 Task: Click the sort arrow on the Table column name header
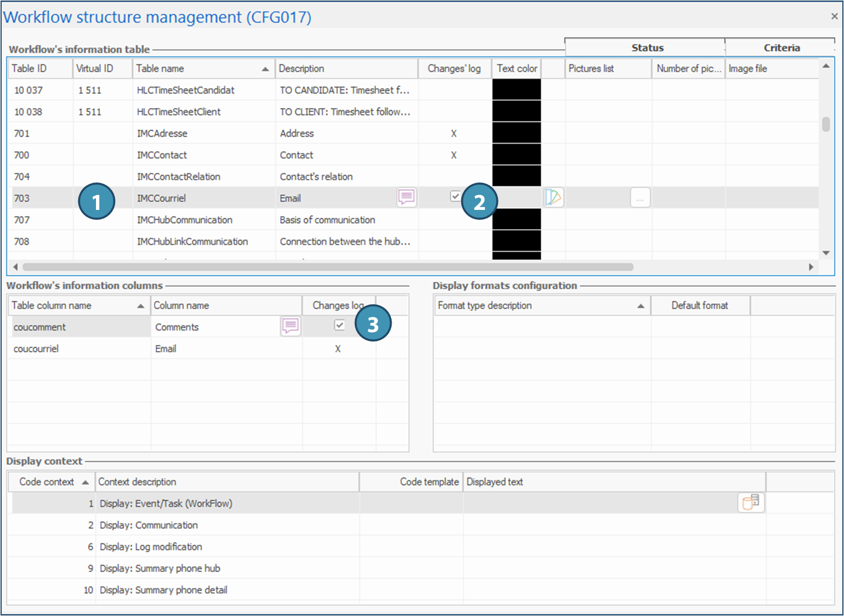click(140, 306)
